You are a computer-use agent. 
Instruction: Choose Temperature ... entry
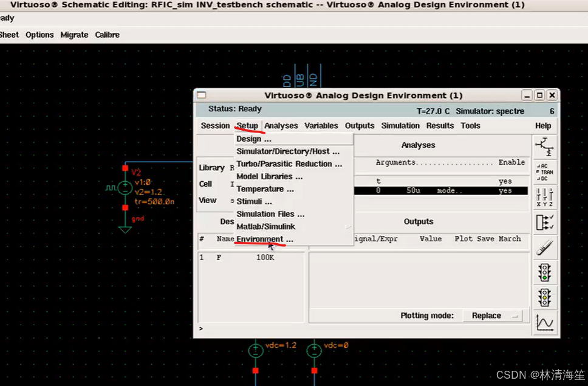tap(293, 189)
